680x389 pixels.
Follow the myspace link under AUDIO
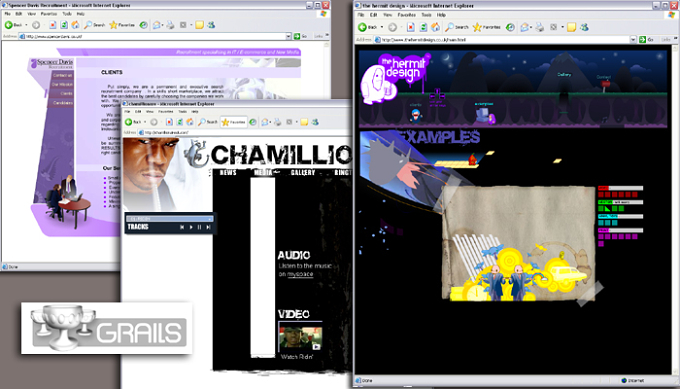pos(300,274)
